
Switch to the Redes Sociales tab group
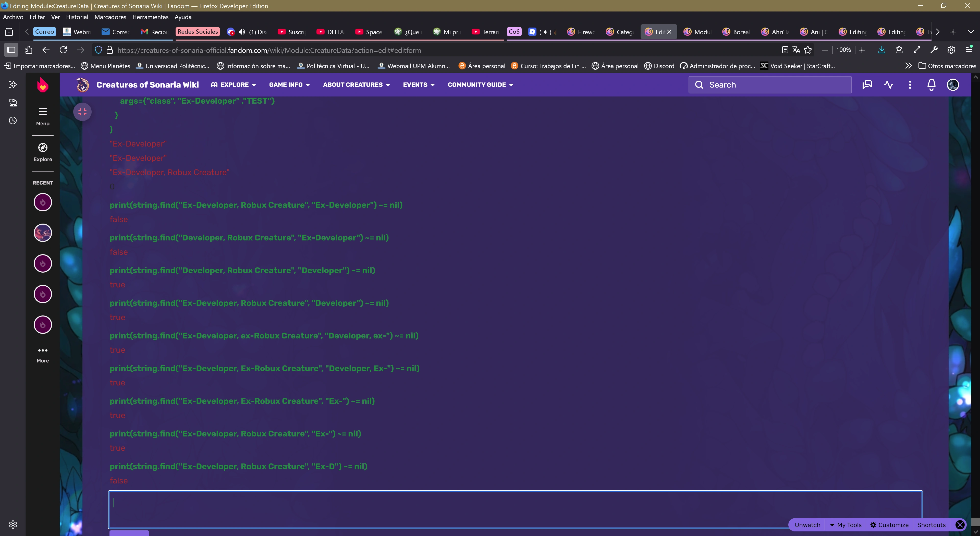click(198, 32)
